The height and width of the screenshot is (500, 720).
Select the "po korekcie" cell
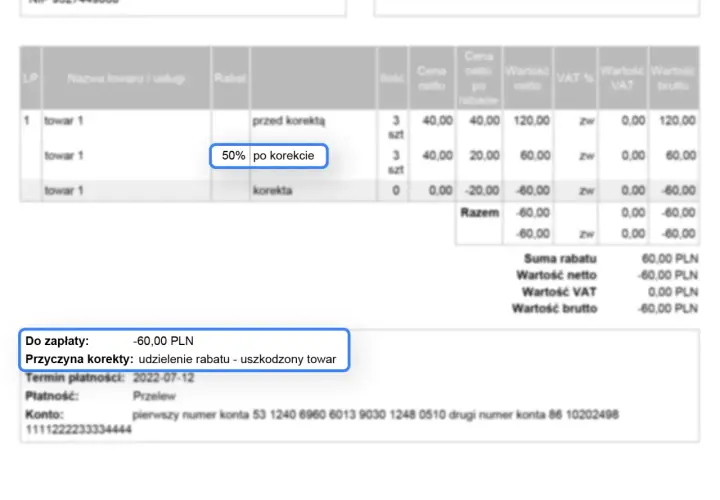(283, 156)
